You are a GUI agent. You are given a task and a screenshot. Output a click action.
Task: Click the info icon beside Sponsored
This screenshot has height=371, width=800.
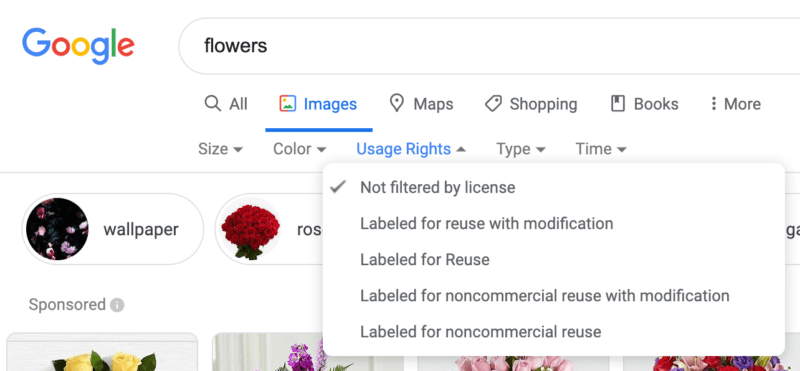pos(117,305)
